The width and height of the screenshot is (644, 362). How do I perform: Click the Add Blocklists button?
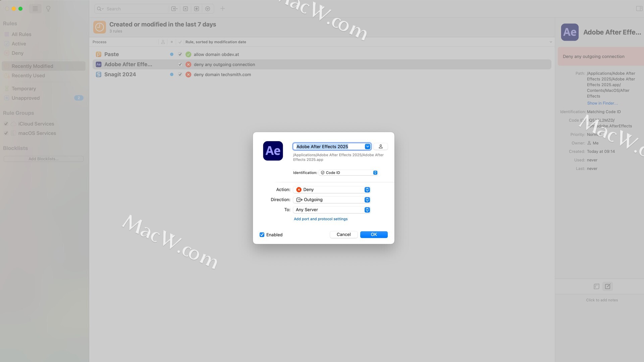click(x=43, y=159)
